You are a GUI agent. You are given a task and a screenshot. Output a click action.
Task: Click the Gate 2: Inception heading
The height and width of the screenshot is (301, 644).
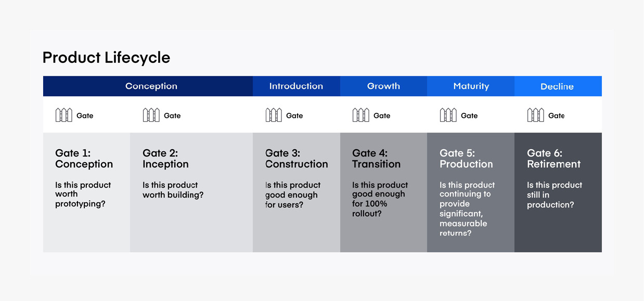pos(165,159)
